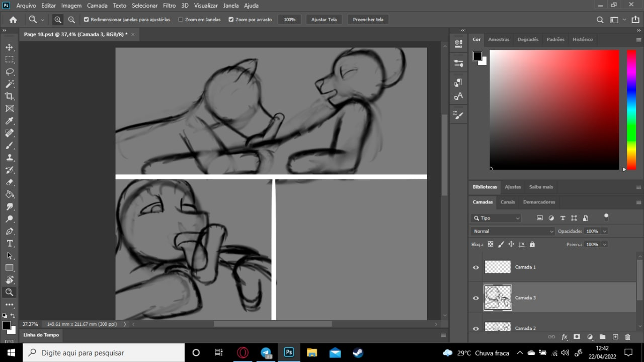Toggle Redimensionar janelas para ajustá-las checkbox
644x362 pixels.
(x=87, y=20)
